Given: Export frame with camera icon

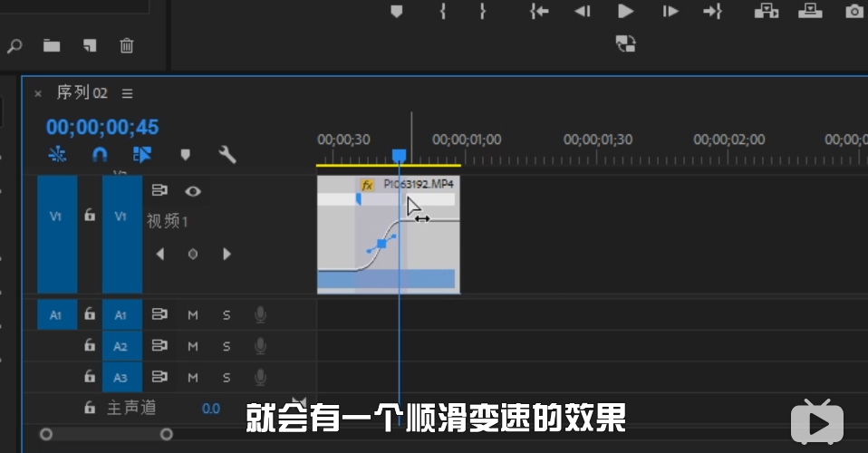Looking at the screenshot, I should click(x=854, y=11).
